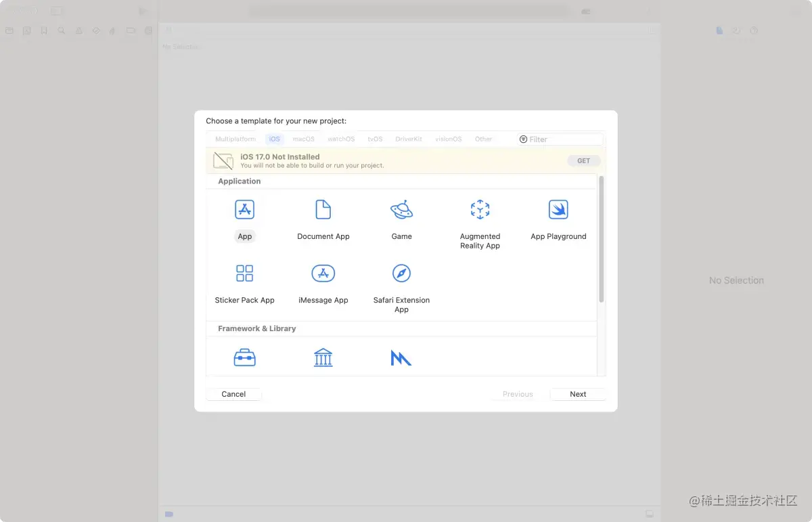This screenshot has width=812, height=522.
Task: Open Breakpoint navigator icon in background window
Action: [x=131, y=30]
